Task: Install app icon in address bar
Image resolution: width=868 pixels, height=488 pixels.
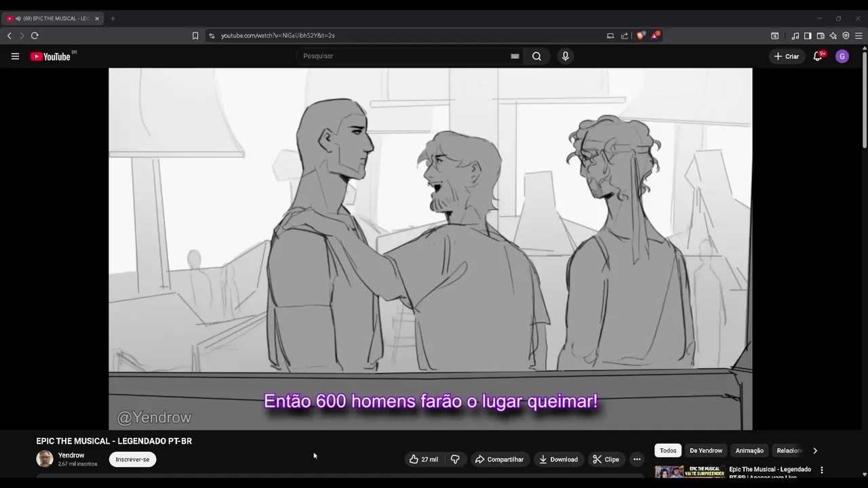Action: click(x=610, y=36)
